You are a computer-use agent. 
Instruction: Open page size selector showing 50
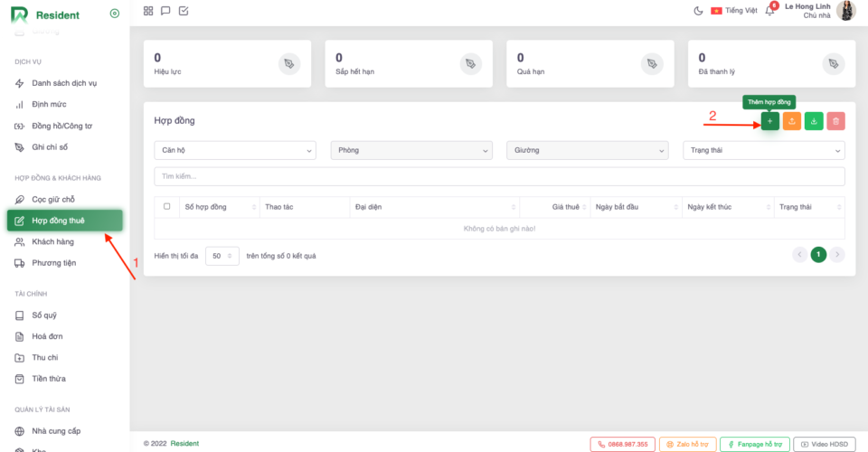[x=222, y=256]
